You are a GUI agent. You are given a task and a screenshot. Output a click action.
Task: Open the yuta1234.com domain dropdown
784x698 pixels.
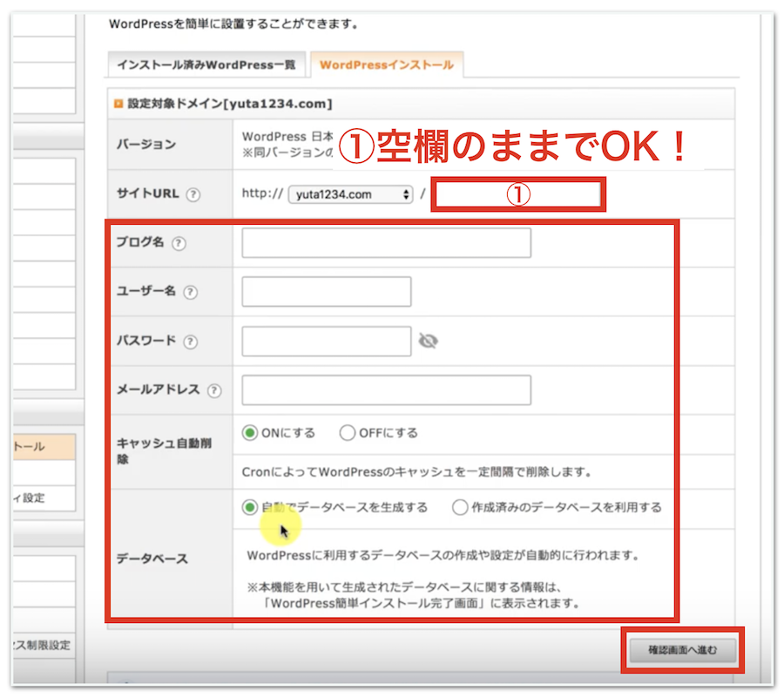pyautogui.click(x=351, y=194)
